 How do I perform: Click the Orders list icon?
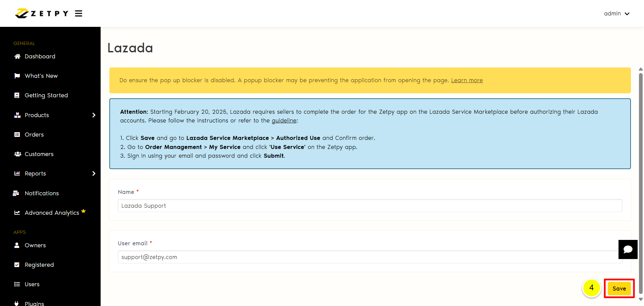point(17,135)
